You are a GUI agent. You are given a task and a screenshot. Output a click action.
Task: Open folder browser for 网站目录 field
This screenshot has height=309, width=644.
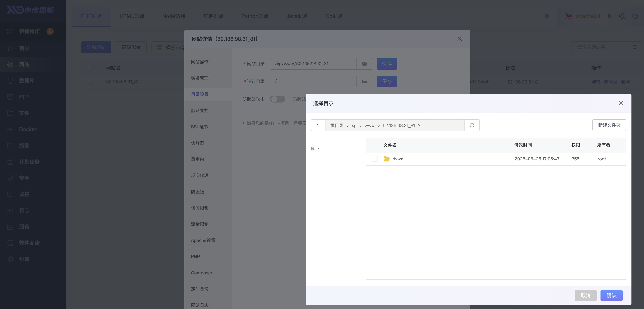[365, 64]
